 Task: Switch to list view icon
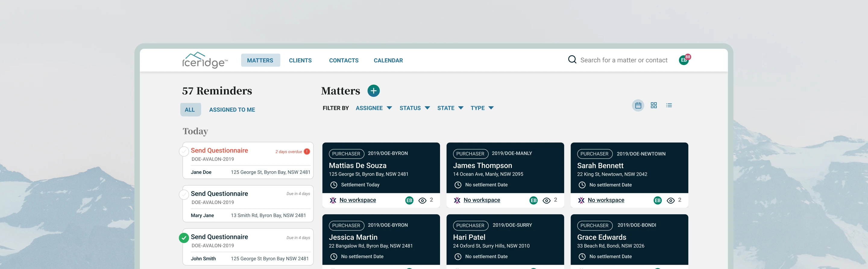[x=669, y=105]
